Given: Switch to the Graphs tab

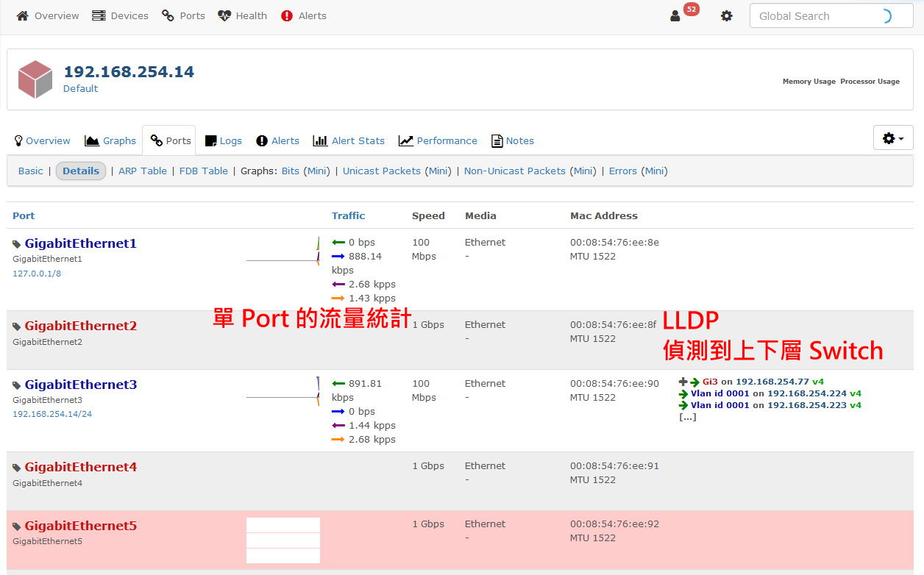Looking at the screenshot, I should (x=110, y=140).
